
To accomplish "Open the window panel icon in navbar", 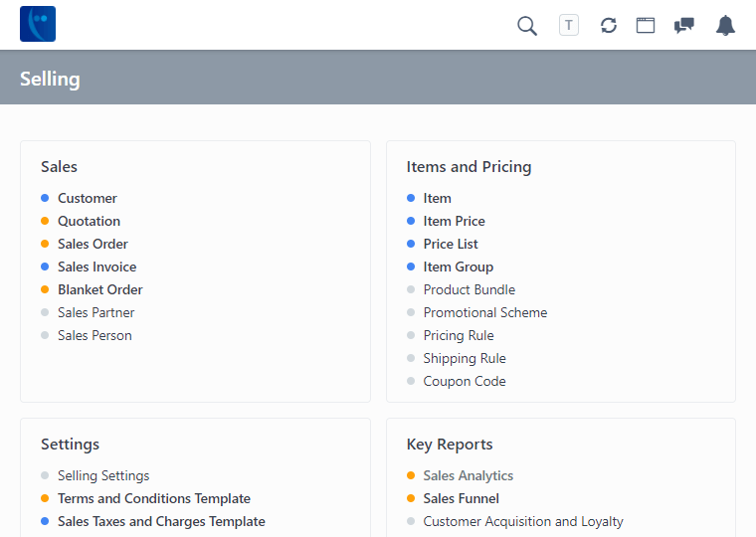I will click(x=646, y=26).
